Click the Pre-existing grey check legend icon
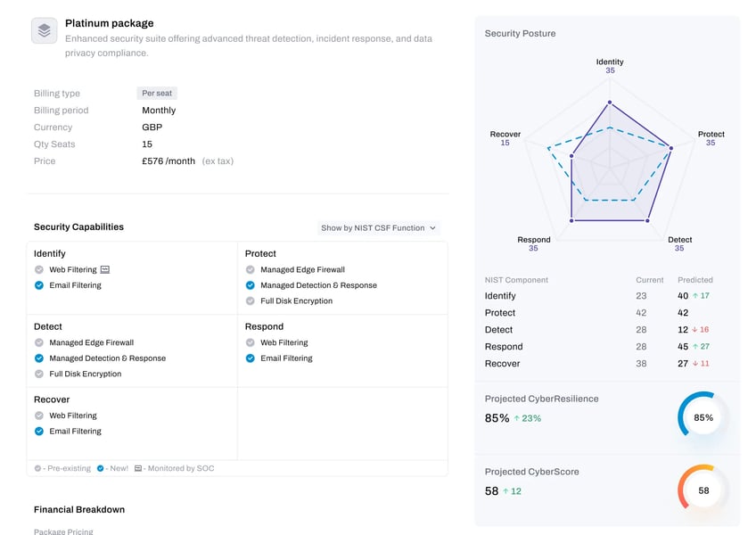Viewport: 756px width, 535px height. (37, 468)
